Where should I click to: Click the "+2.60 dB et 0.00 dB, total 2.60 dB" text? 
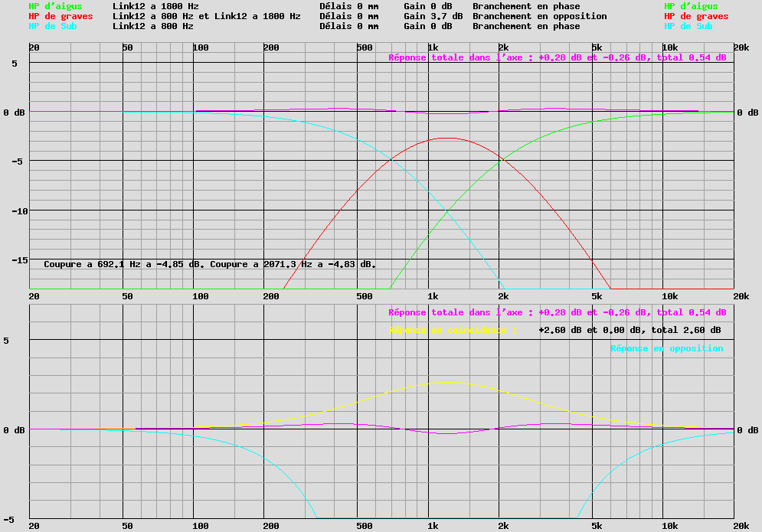pyautogui.click(x=630, y=330)
